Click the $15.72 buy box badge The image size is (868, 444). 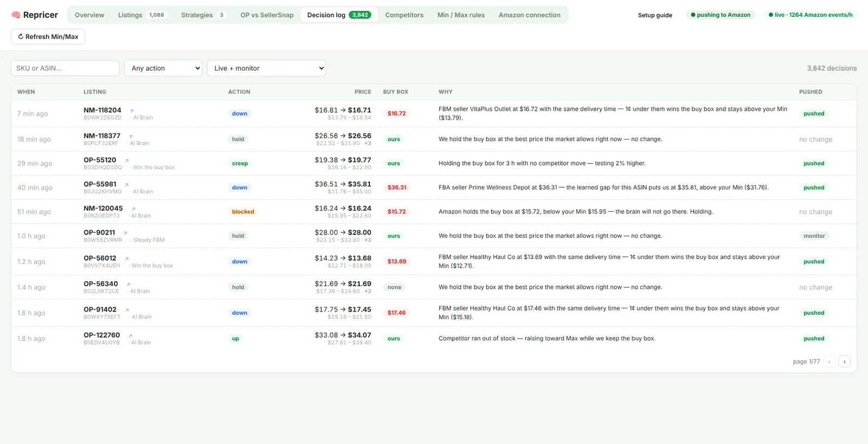tap(397, 212)
